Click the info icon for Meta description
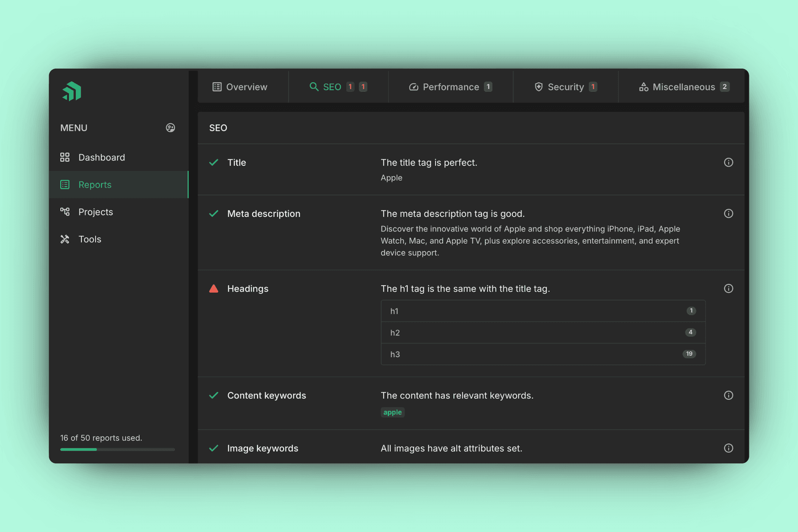This screenshot has height=532, width=798. coord(729,214)
